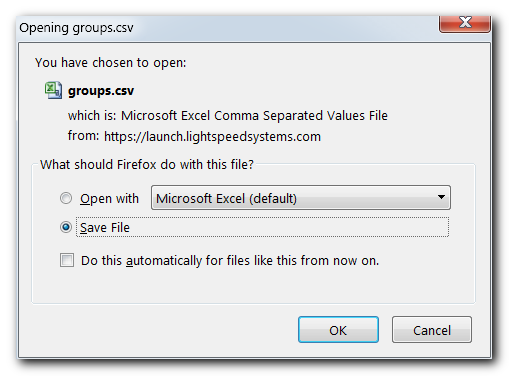Click 'What should Firefox do with this file?' label
The height and width of the screenshot is (376, 509).
(x=147, y=165)
